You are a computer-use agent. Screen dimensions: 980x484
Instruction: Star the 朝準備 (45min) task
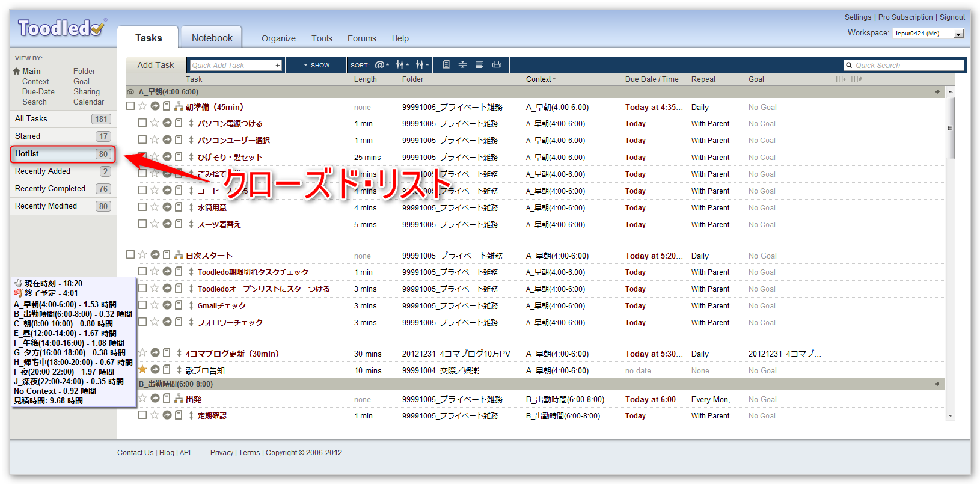(142, 106)
